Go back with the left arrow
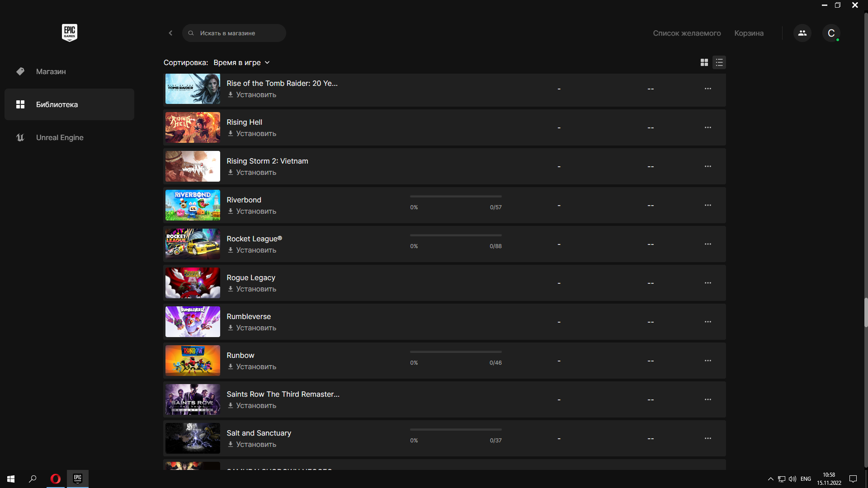This screenshot has width=868, height=488. (170, 33)
